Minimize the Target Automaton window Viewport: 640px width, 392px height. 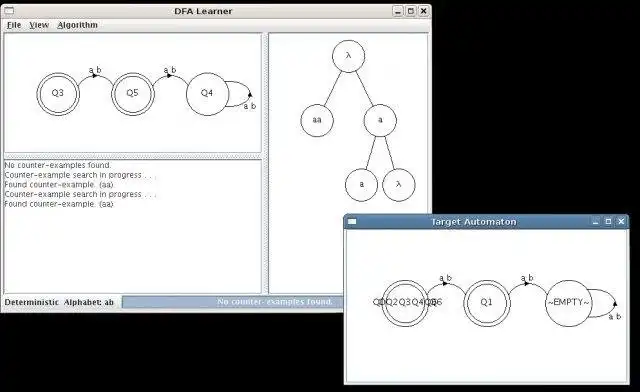(596, 221)
